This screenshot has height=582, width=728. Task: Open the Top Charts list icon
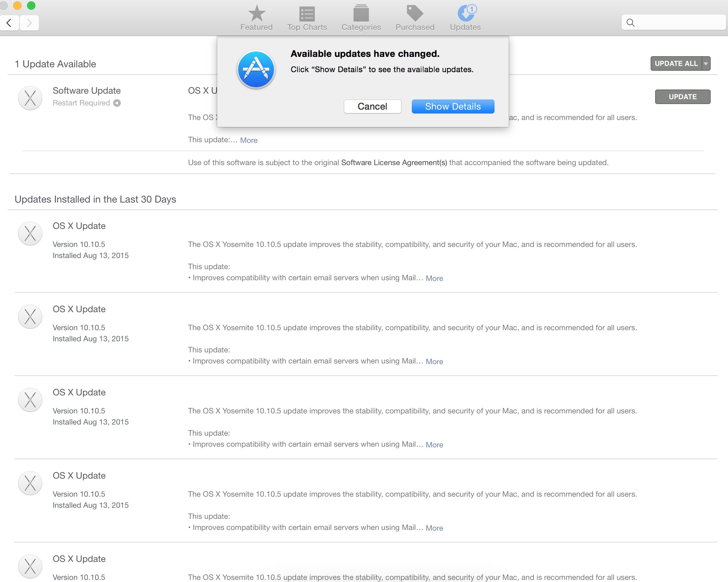tap(307, 14)
